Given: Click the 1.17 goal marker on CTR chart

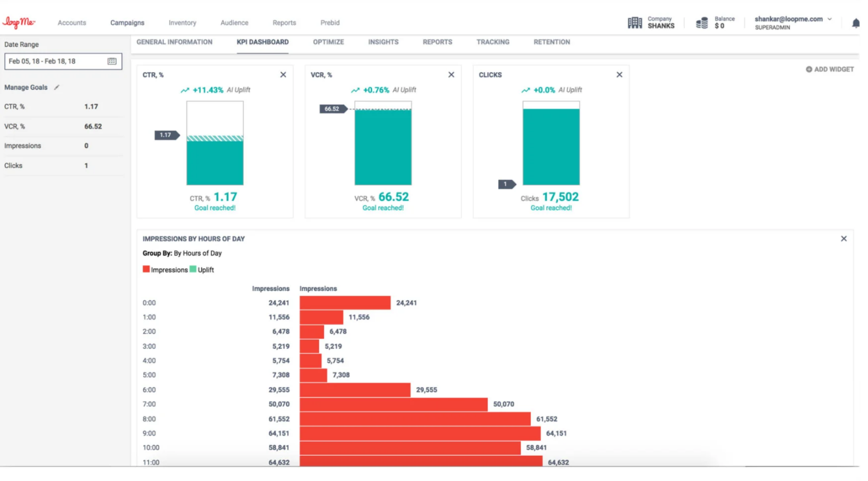Looking at the screenshot, I should (166, 135).
